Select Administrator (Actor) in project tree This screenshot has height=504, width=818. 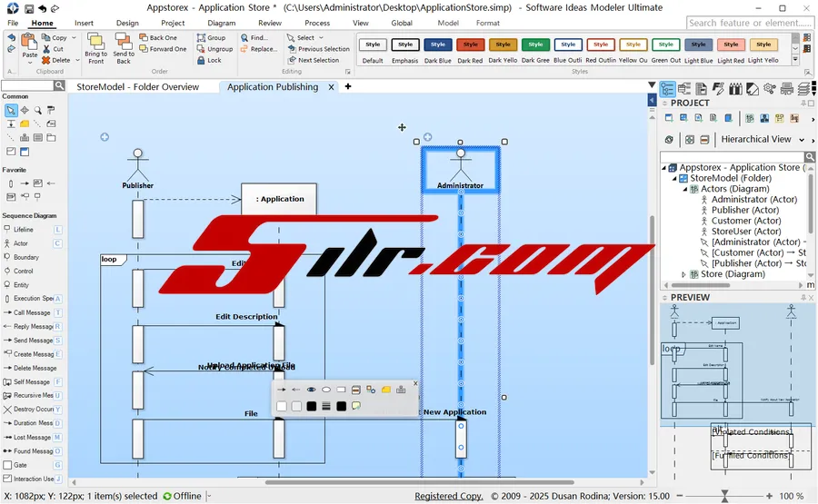(753, 200)
